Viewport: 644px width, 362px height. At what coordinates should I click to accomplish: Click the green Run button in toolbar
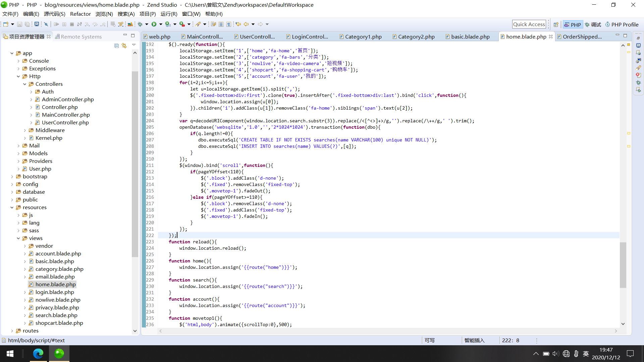(154, 24)
